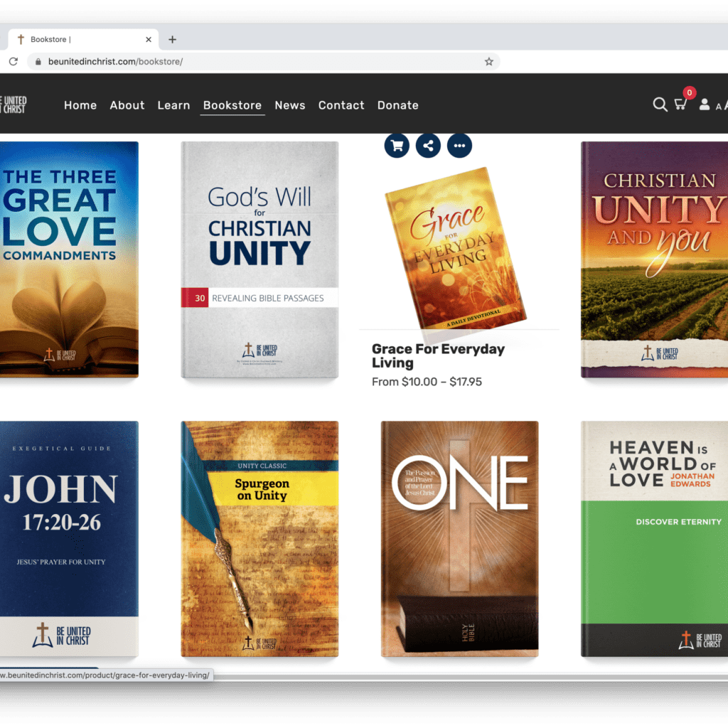This screenshot has height=728, width=728.
Task: Share Grace For Everyday Living via share icon
Action: click(428, 145)
